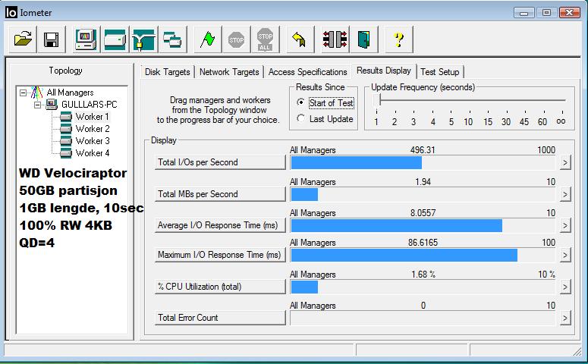Screen dimensions: 588x364
Task: Click Total Error Count button
Action: click(x=220, y=318)
